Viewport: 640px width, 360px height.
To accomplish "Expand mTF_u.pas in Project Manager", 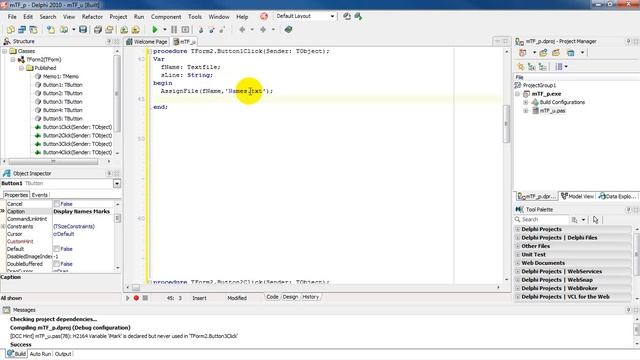I will point(526,111).
